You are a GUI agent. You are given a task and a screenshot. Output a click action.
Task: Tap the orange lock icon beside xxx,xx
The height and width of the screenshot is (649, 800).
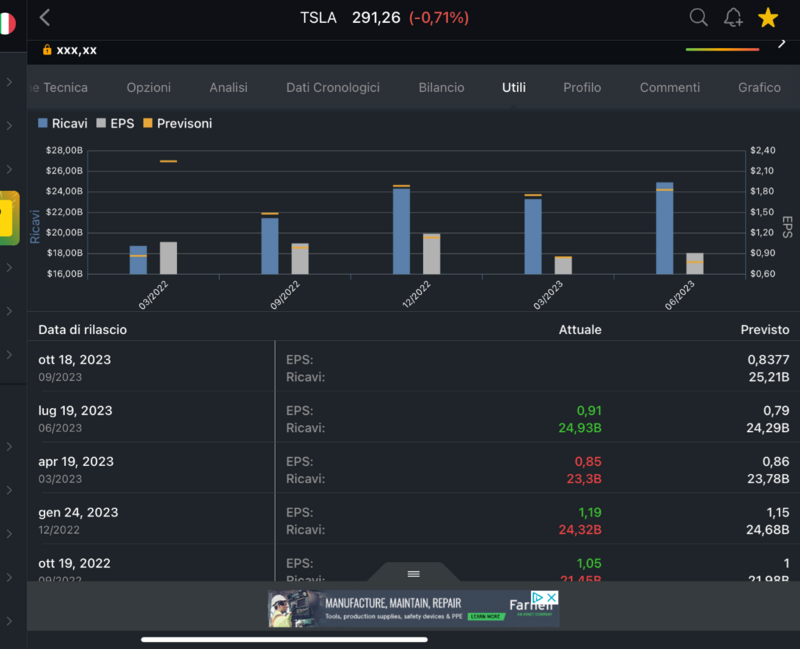click(x=47, y=49)
